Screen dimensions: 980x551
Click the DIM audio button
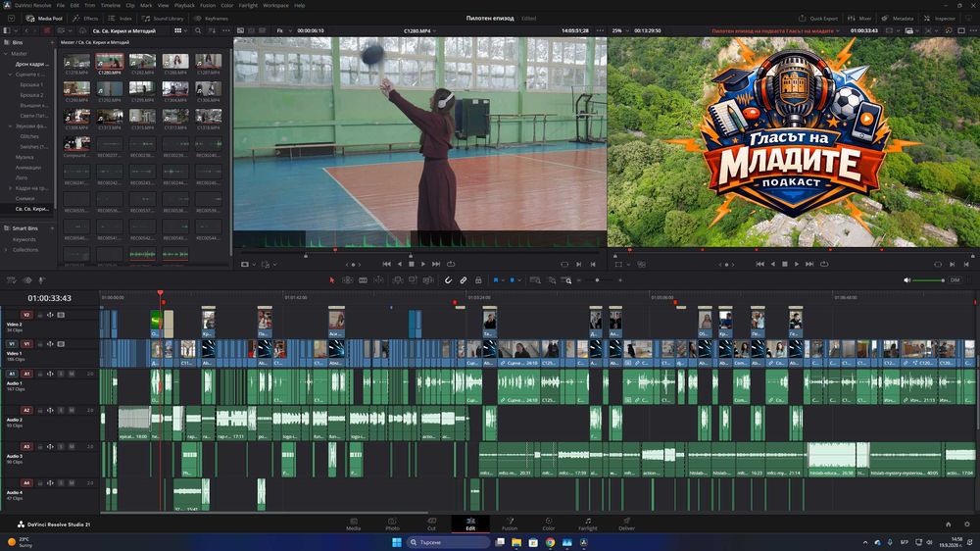click(x=955, y=280)
